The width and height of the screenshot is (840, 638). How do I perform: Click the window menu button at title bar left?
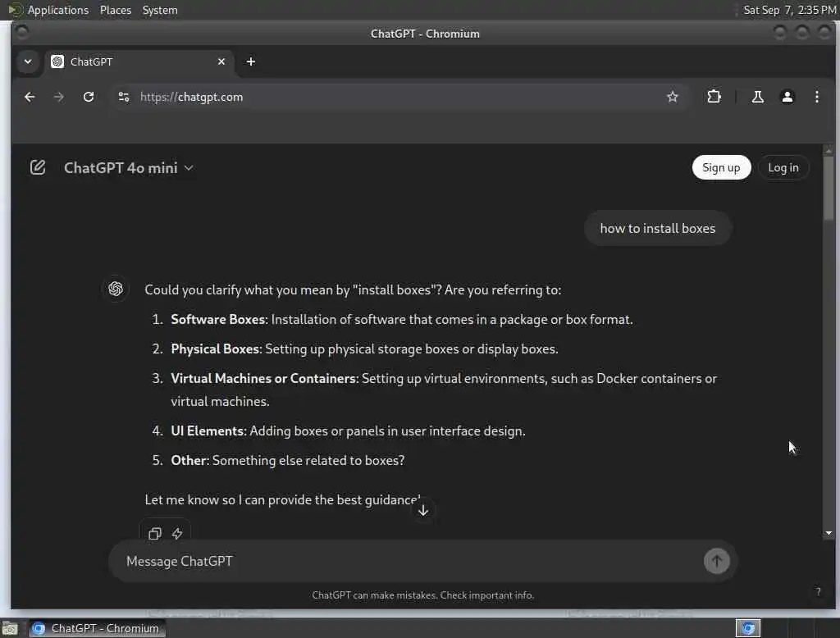22,34
